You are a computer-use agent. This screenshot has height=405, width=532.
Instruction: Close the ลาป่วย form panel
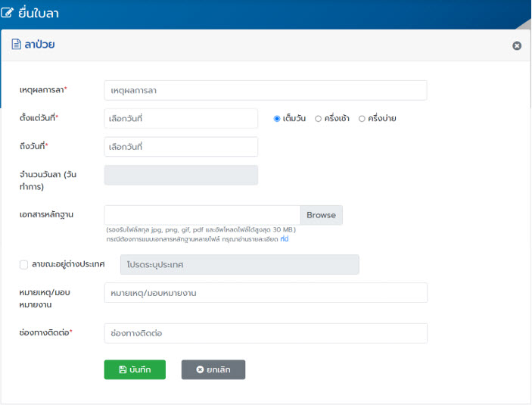click(x=517, y=45)
